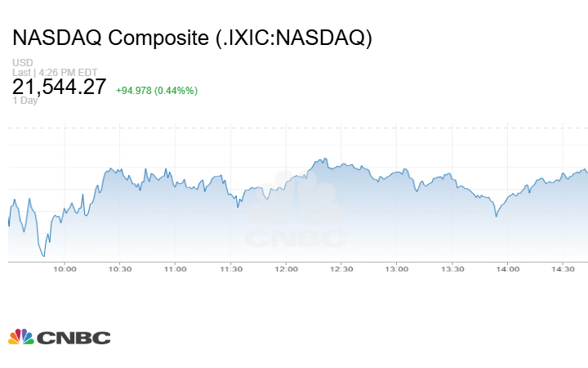
Task: Click the 13:00 time axis label
Action: (397, 268)
